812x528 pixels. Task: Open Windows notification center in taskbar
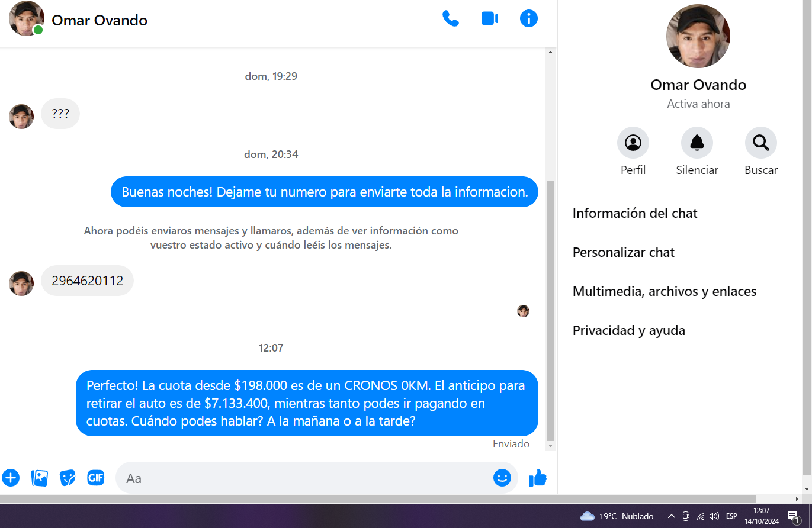tap(794, 516)
